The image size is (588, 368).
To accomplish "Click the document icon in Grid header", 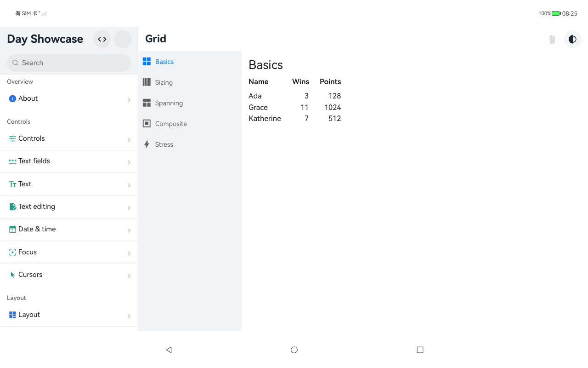I will (x=552, y=39).
